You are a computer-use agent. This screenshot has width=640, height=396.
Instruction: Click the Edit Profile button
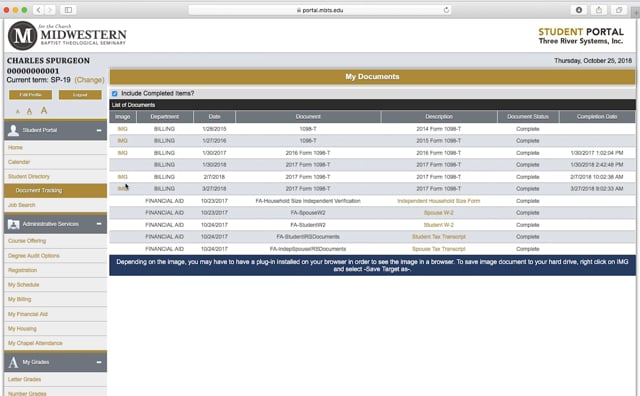pyautogui.click(x=31, y=95)
